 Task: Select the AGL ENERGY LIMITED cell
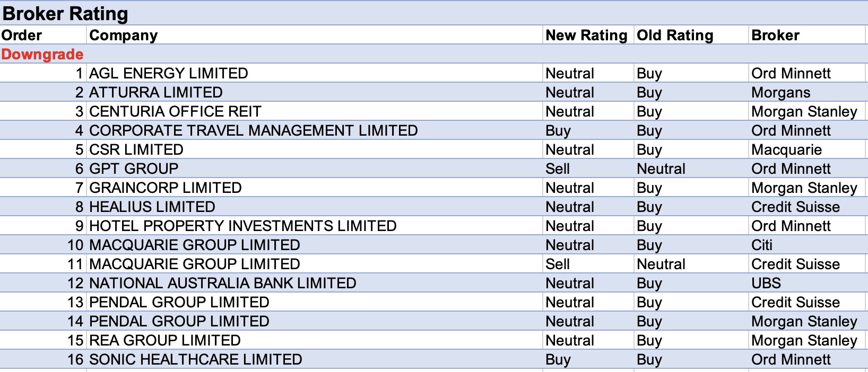[x=169, y=73]
